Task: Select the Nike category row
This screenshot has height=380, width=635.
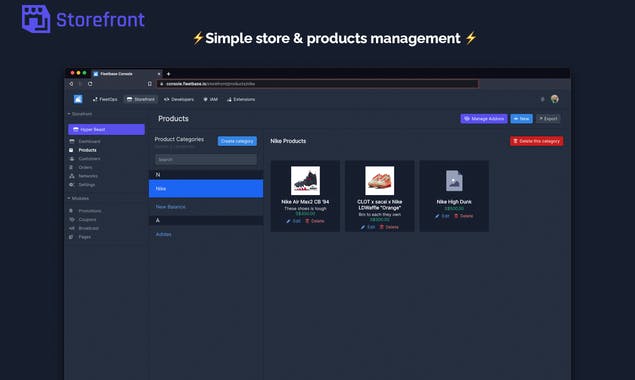Action: [x=206, y=188]
